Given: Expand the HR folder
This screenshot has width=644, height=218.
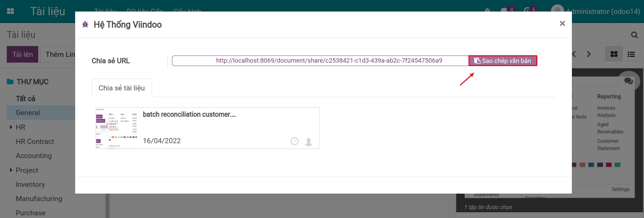Looking at the screenshot, I should (11, 127).
